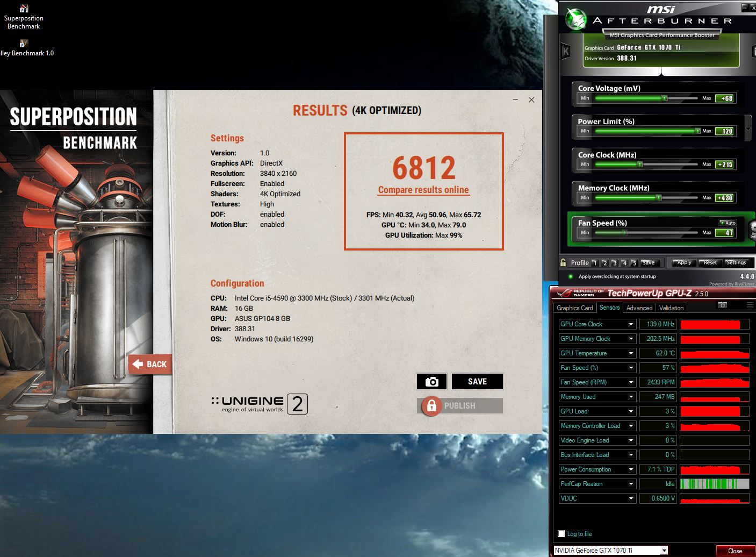Switch to the Graphics Card tab in GPU-Z
This screenshot has width=756, height=557.
coord(575,308)
